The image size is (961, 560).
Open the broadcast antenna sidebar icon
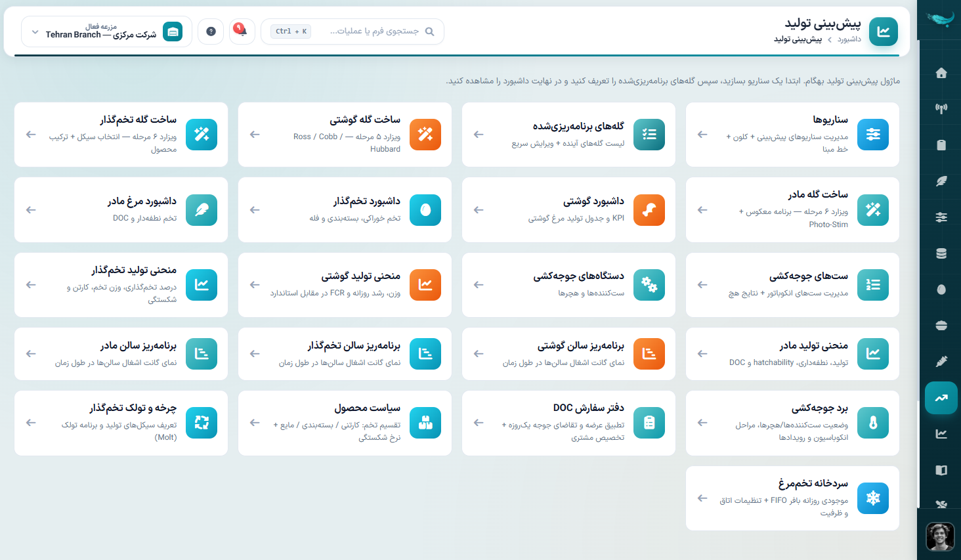[941, 109]
